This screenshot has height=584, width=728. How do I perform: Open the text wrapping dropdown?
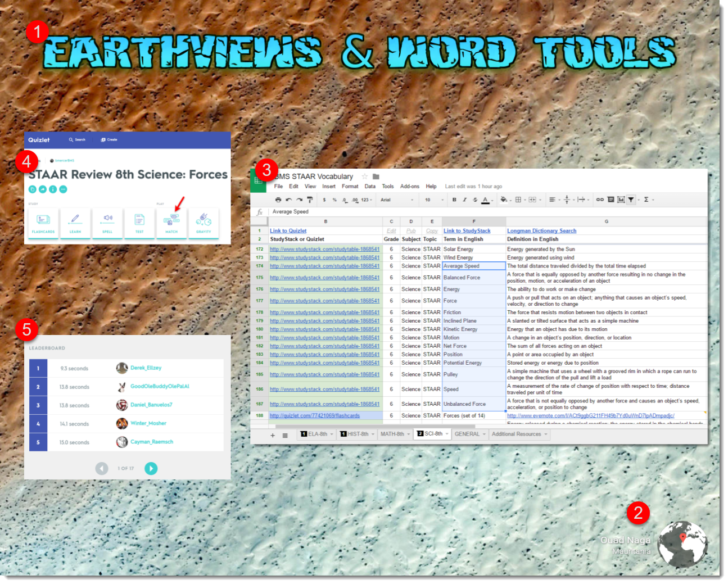[583, 200]
